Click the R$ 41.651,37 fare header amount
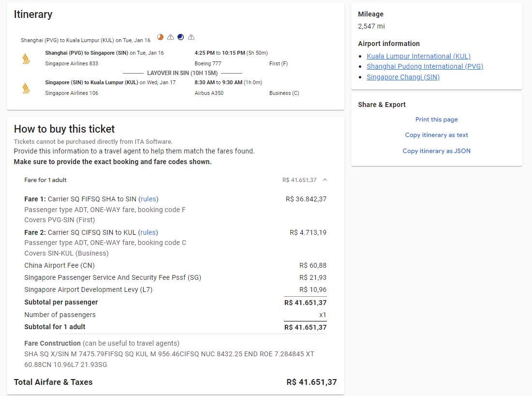The height and width of the screenshot is (396, 532). (299, 180)
